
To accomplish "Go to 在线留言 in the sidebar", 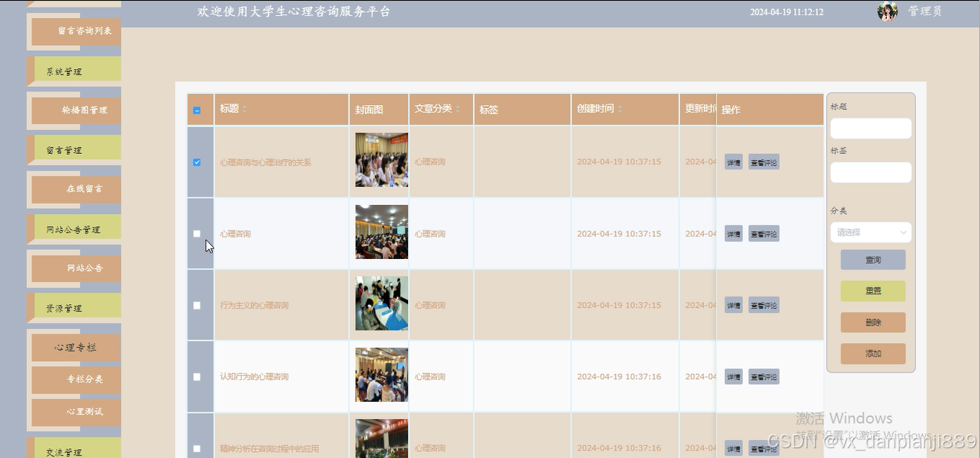I will (76, 188).
